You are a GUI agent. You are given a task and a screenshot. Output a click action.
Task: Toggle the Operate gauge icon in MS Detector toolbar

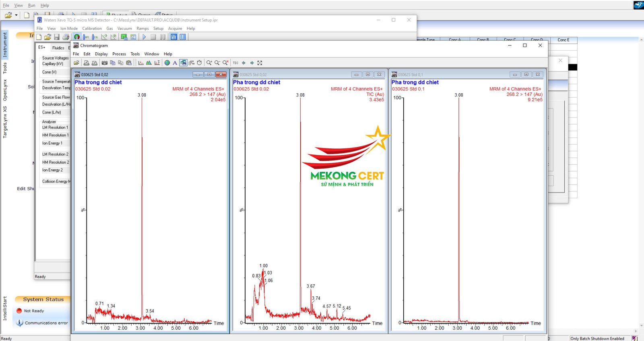(x=76, y=37)
